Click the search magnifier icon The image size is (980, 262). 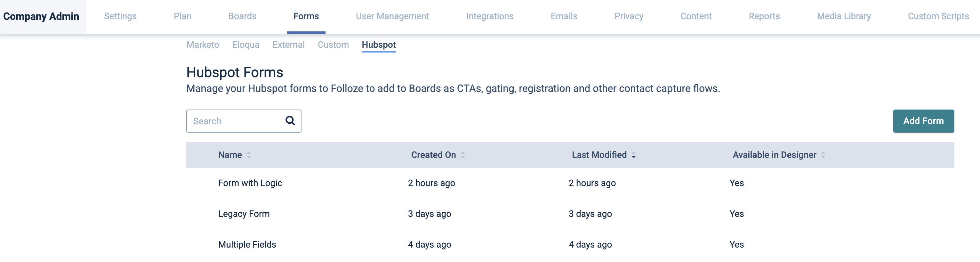290,121
